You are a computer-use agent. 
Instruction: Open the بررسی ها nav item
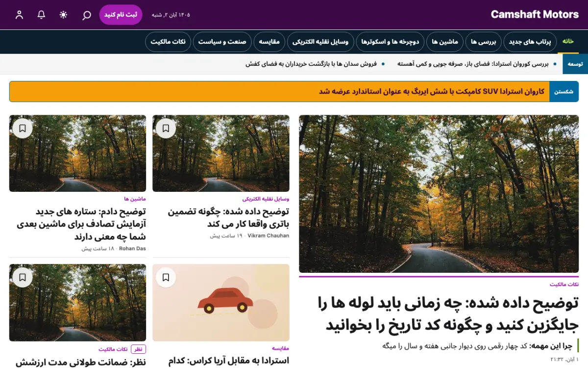point(483,42)
